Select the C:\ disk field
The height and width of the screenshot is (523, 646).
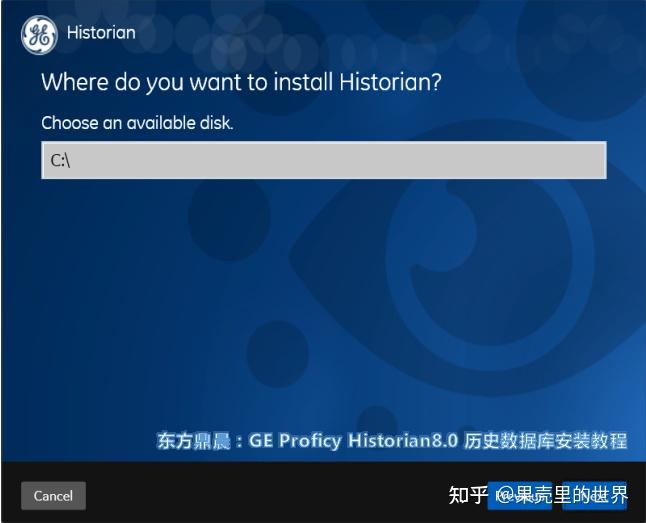click(324, 160)
